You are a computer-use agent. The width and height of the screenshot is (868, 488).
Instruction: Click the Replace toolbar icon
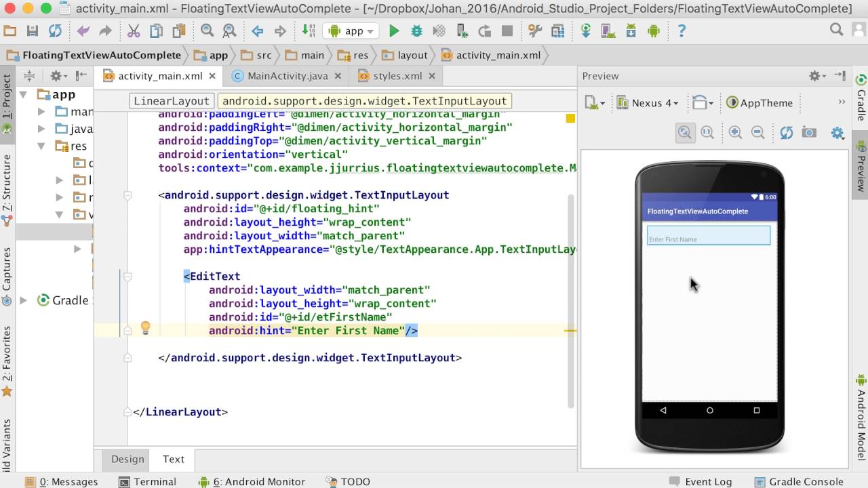(230, 31)
